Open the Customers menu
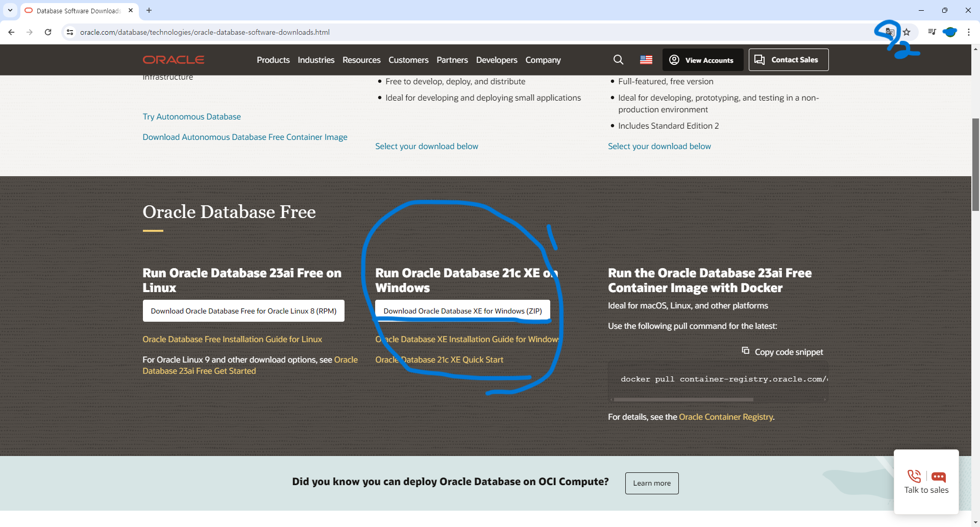This screenshot has height=527, width=980. pos(408,60)
